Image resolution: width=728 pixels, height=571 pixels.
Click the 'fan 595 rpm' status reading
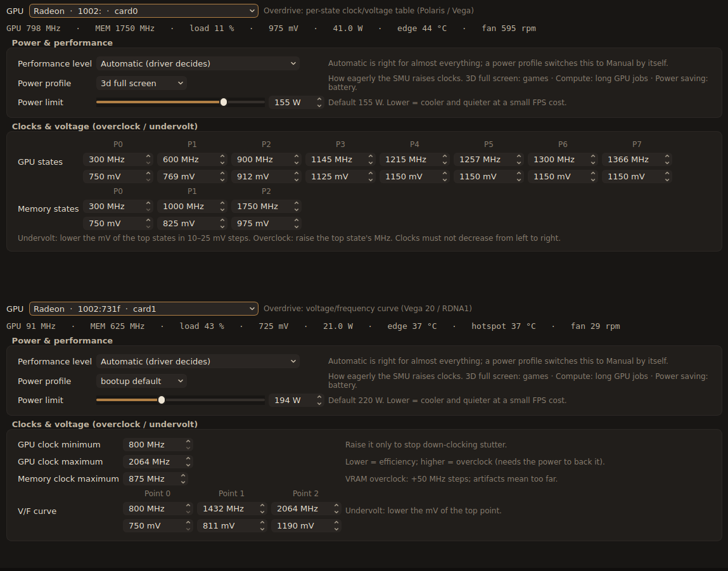[508, 29]
